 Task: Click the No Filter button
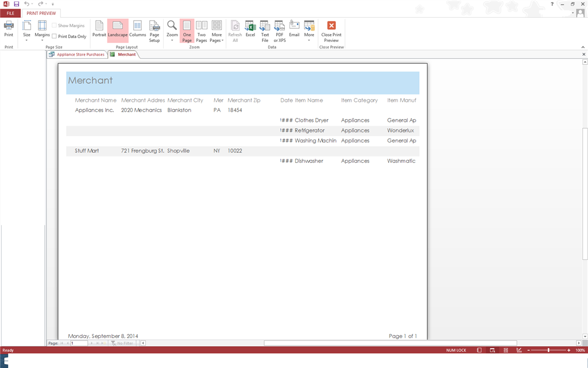coord(122,343)
